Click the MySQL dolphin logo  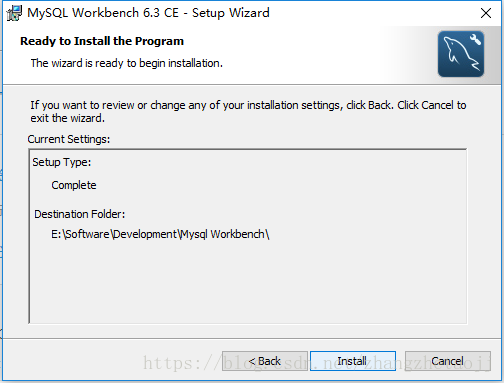coord(461,54)
